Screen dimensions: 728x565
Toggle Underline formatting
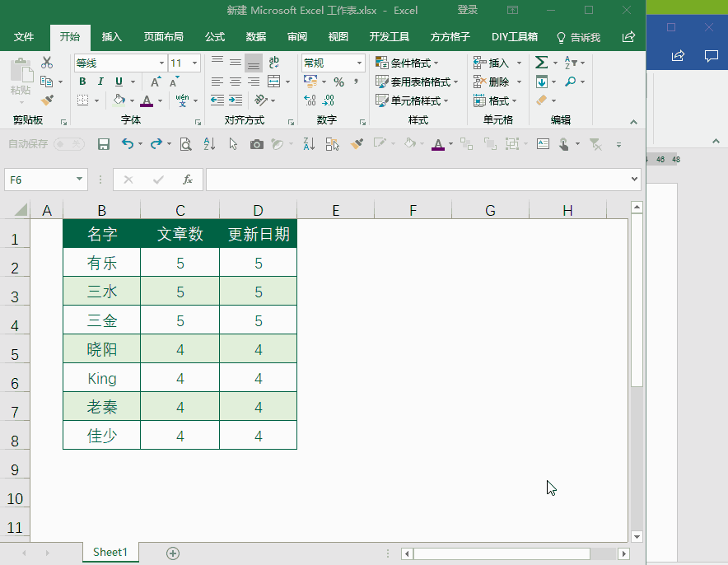point(119,82)
